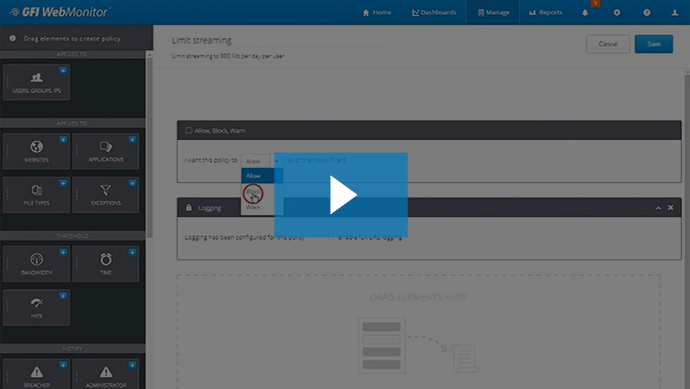Viewport: 690px width, 389px height.
Task: Open the settings gear in the top bar
Action: coord(617,13)
